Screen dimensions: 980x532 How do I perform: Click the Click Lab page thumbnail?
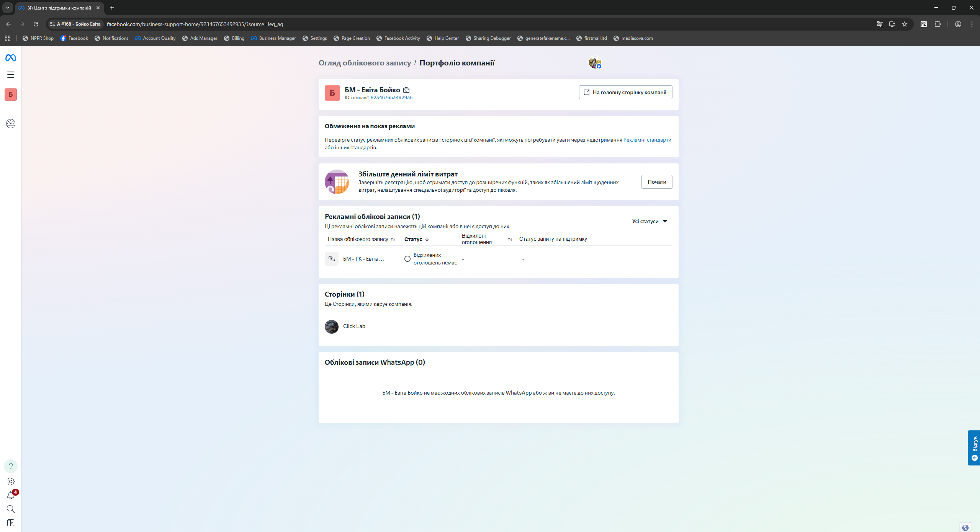(332, 326)
